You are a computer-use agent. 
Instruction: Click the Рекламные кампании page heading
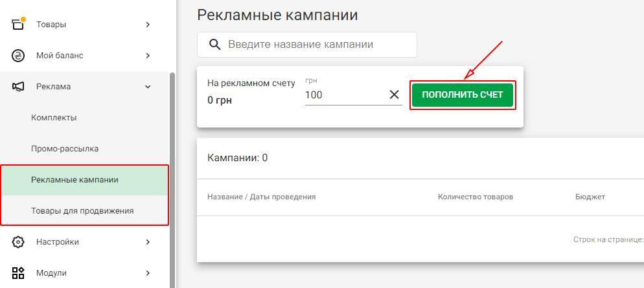point(277,15)
